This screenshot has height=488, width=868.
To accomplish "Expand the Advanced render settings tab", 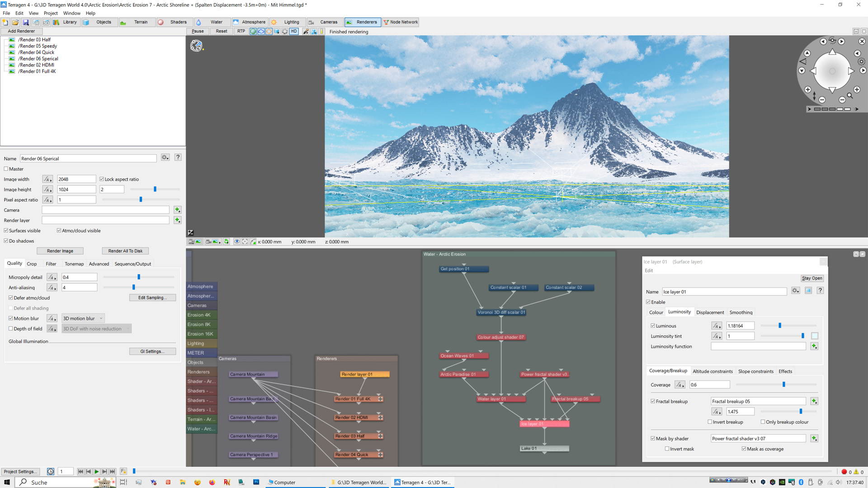I will point(98,263).
